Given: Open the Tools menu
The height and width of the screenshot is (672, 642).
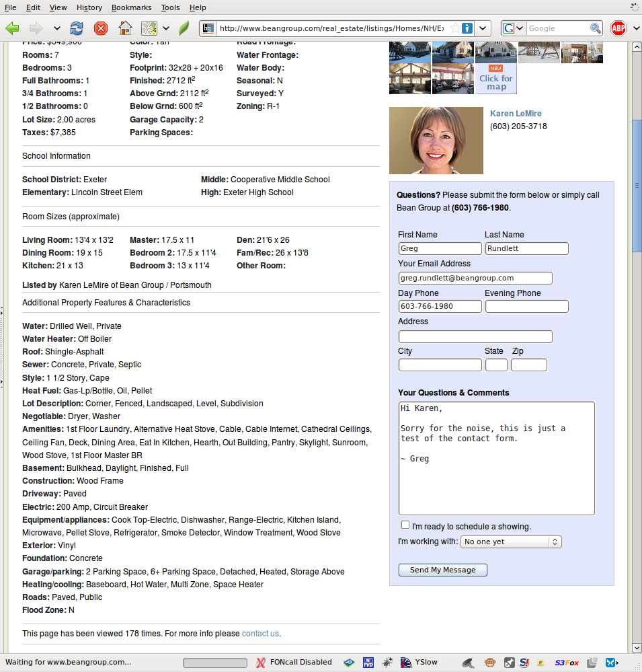Looking at the screenshot, I should pos(171,7).
